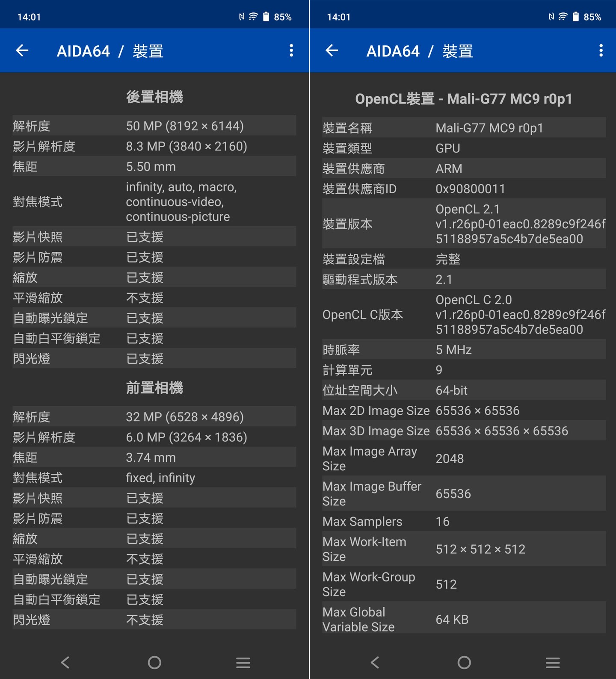Tap the 3.74 mm focal length value
Screen dimensions: 616x679
point(151,457)
